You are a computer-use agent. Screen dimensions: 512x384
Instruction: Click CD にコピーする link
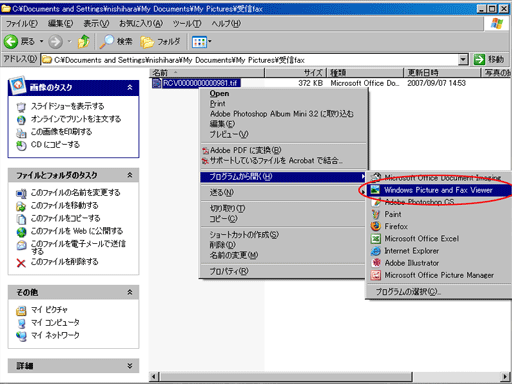tap(55, 144)
